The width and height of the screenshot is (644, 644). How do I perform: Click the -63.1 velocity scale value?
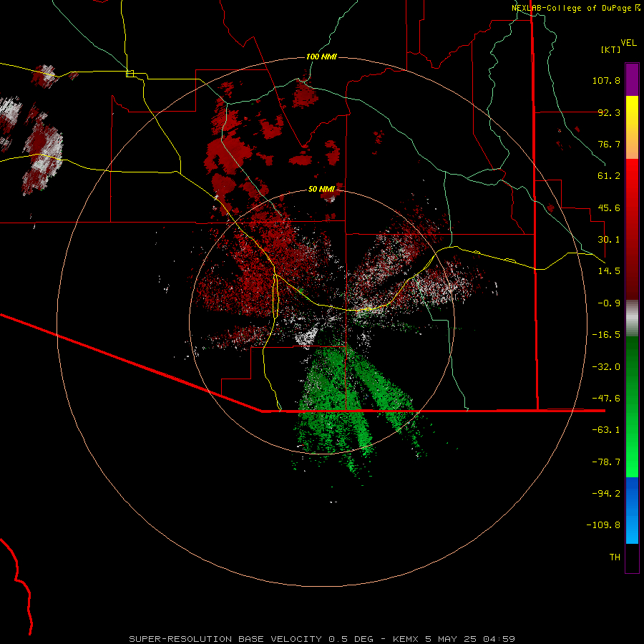coord(606,430)
